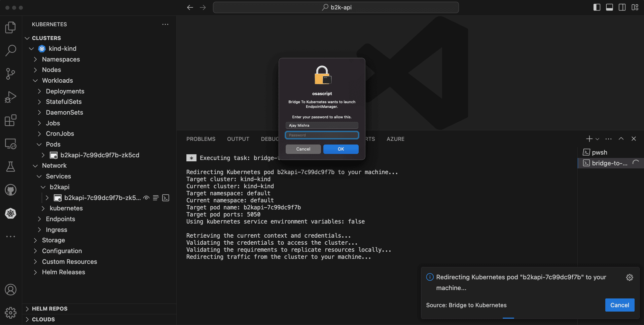Toggle the eye icon on b2kapi pod

[x=146, y=198]
